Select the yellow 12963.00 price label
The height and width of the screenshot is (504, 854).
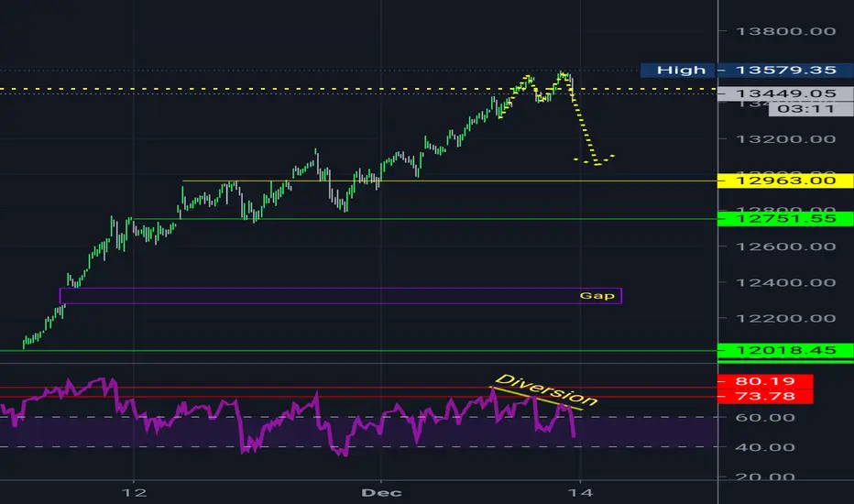(785, 181)
